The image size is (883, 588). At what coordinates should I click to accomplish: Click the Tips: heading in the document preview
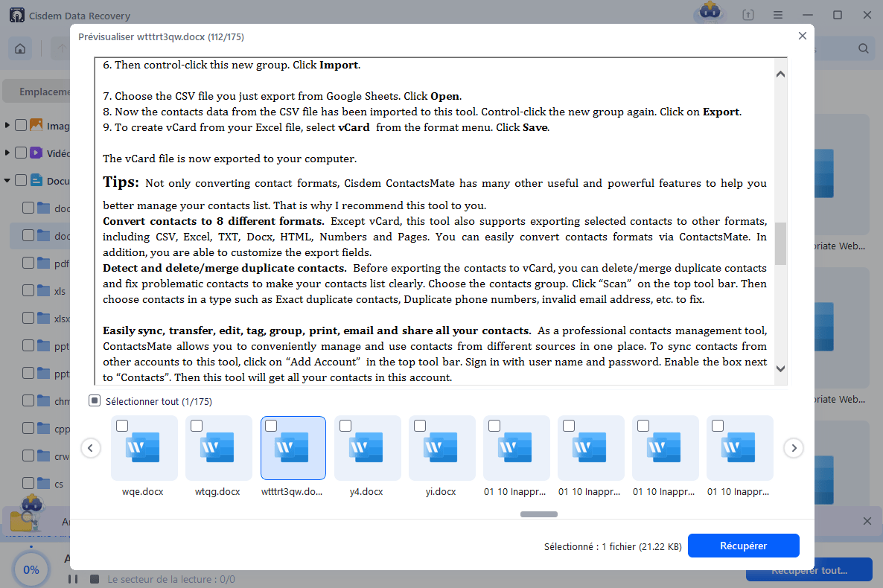121,182
